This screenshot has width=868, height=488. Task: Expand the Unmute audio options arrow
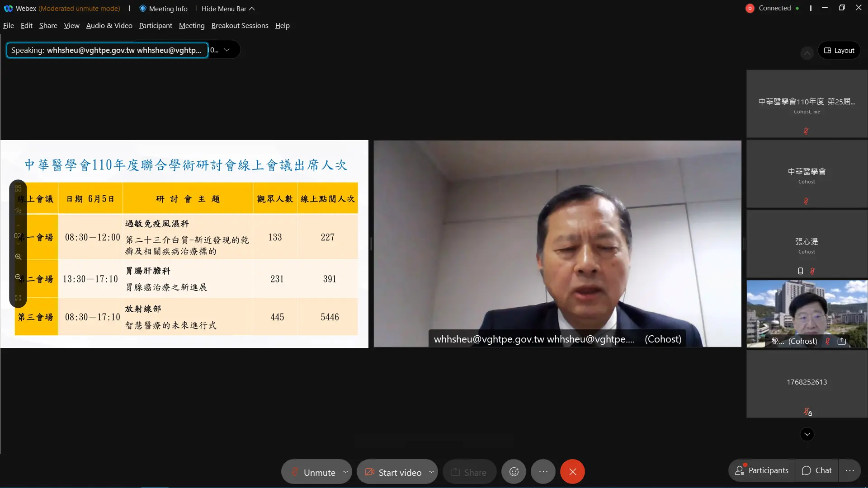pyautogui.click(x=346, y=472)
